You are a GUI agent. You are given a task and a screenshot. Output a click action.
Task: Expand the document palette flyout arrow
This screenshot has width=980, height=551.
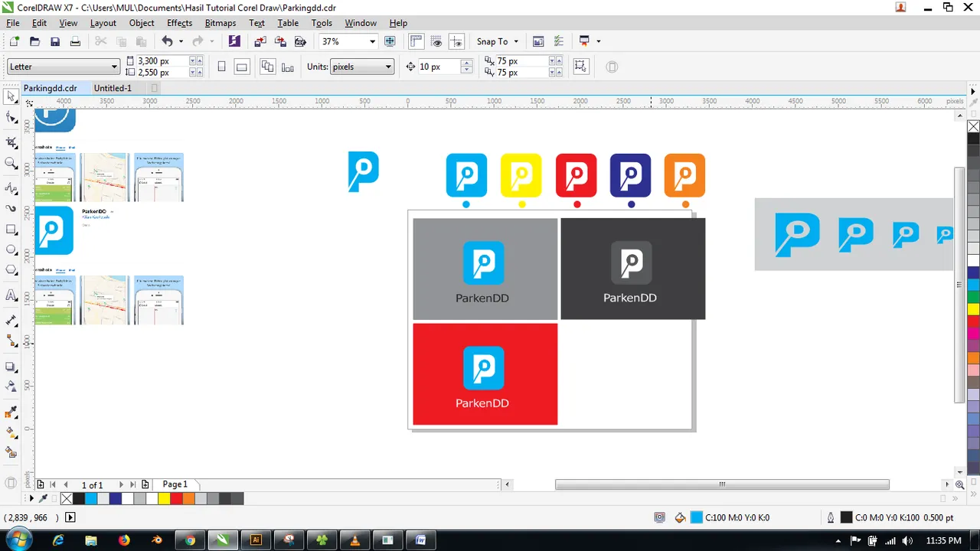click(32, 498)
